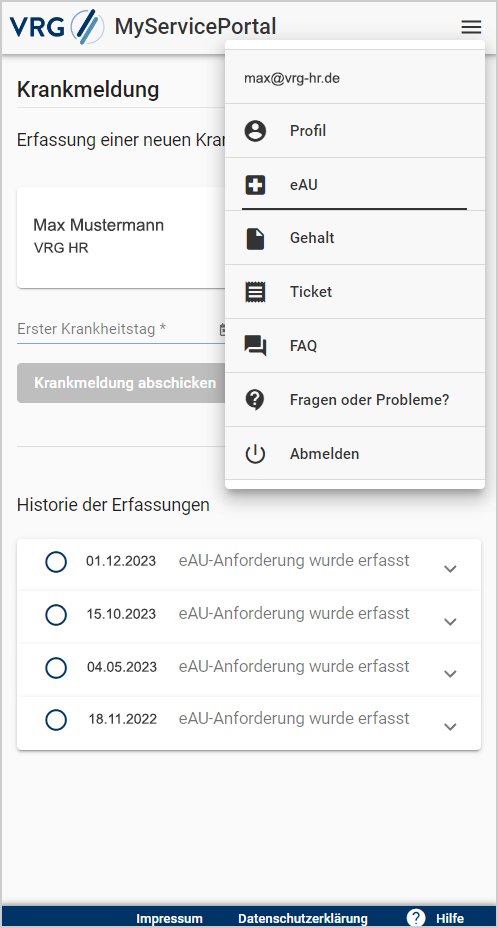498x928 pixels.
Task: Click the Hilfe footer link
Action: coord(450,919)
